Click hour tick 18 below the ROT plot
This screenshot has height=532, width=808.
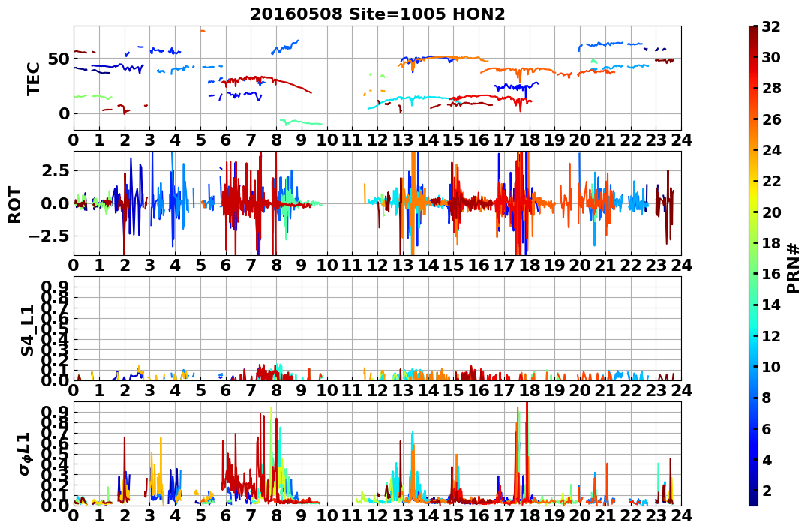click(529, 265)
